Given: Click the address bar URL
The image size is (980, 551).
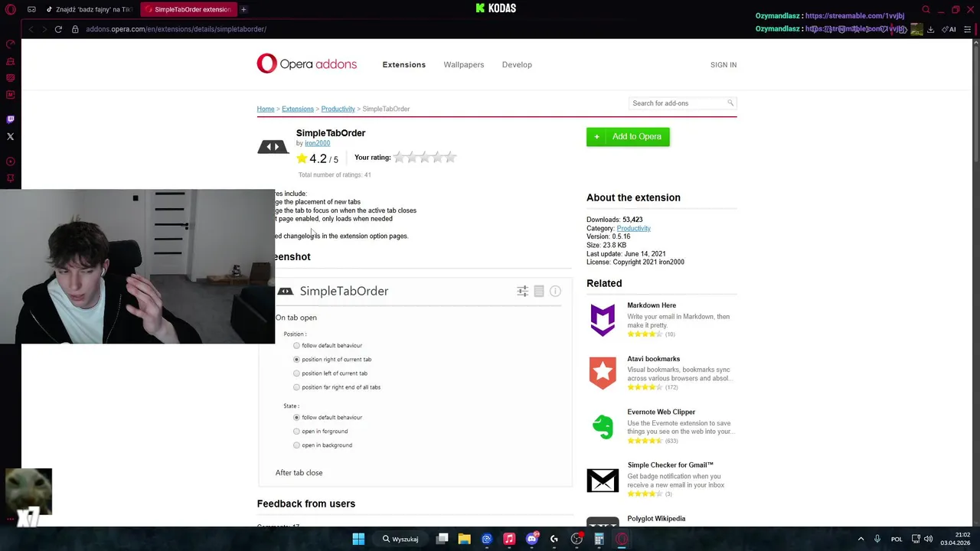Looking at the screenshot, I should (x=176, y=29).
